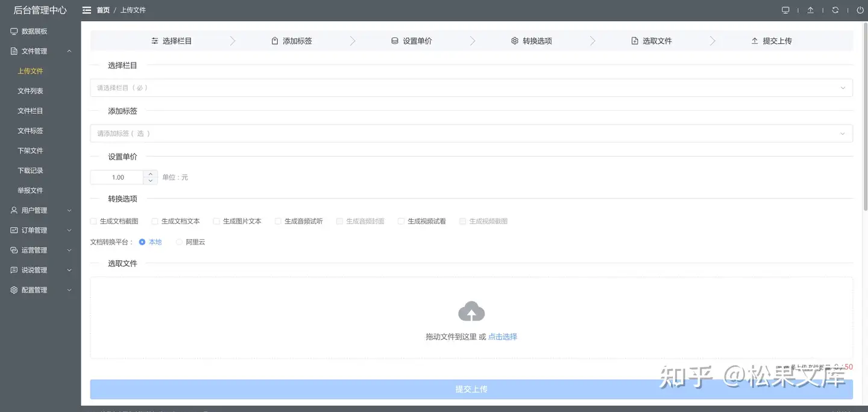Click the 说说管理 chat icon

click(x=14, y=270)
